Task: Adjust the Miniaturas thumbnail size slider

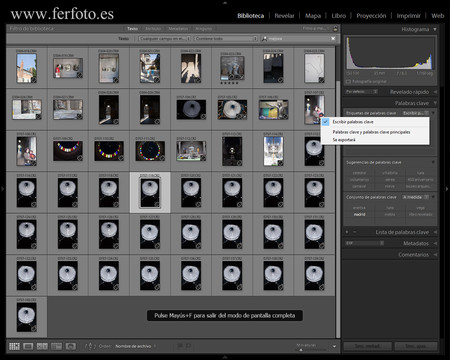Action: point(301,350)
